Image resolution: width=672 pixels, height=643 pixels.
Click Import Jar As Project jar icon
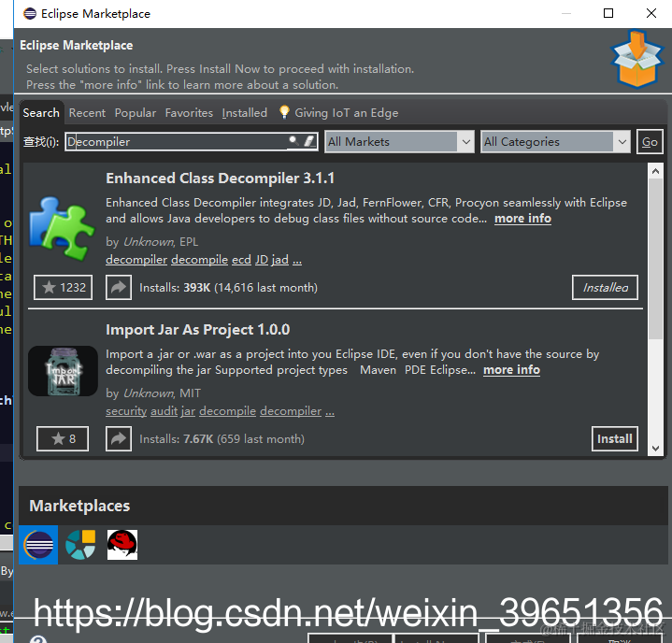click(x=63, y=371)
